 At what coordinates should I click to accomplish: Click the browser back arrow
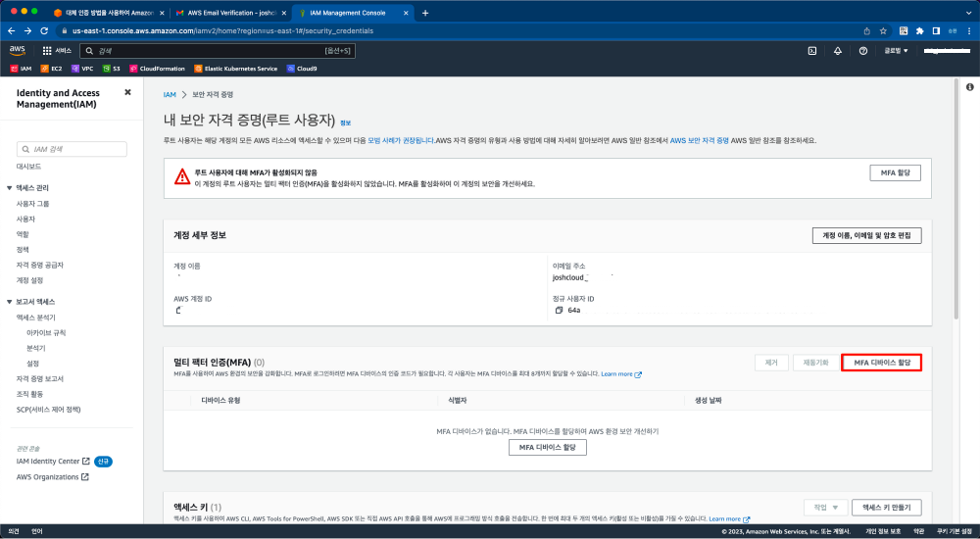pyautogui.click(x=11, y=30)
